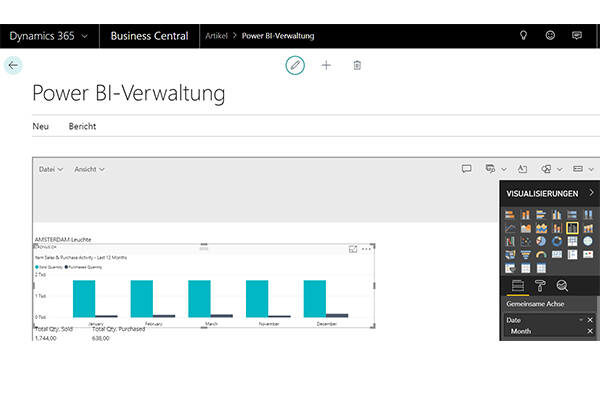Click the plus icon to add new
The width and height of the screenshot is (600, 420).
point(326,65)
